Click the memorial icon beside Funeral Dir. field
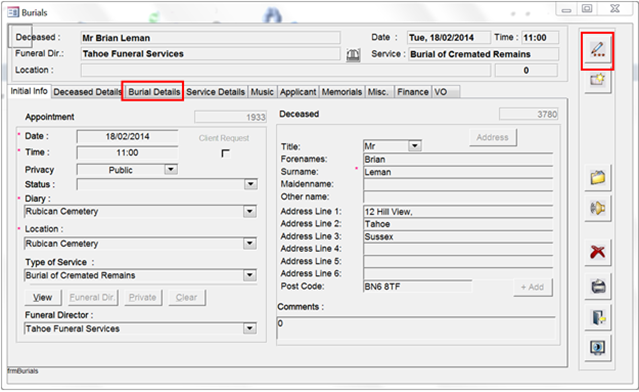The height and width of the screenshot is (392, 639). [x=353, y=55]
